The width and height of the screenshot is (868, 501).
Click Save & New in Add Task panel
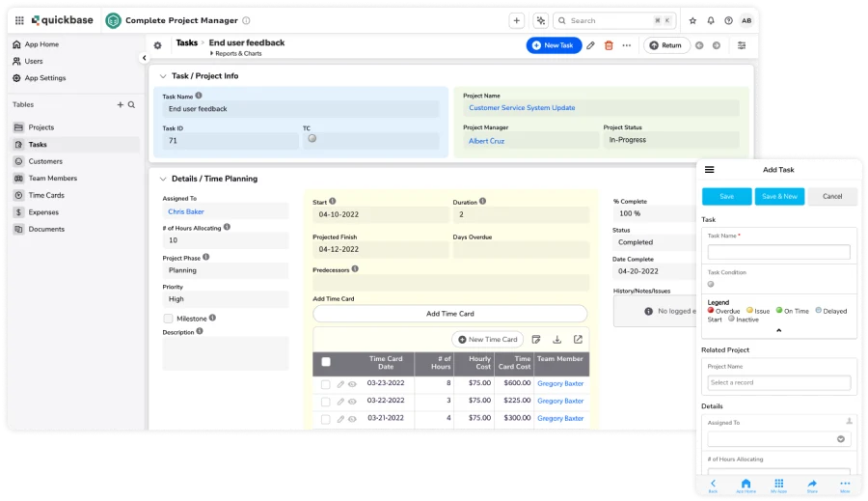[779, 196]
